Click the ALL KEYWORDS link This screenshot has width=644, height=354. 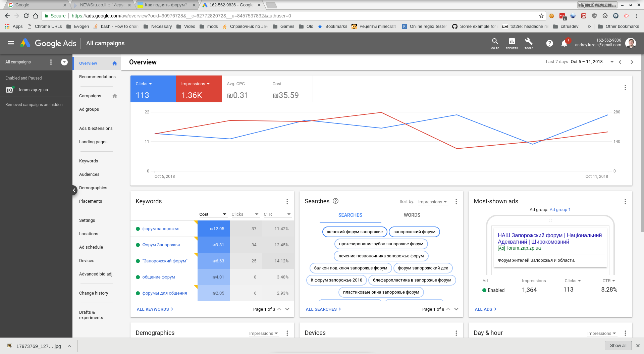point(155,309)
